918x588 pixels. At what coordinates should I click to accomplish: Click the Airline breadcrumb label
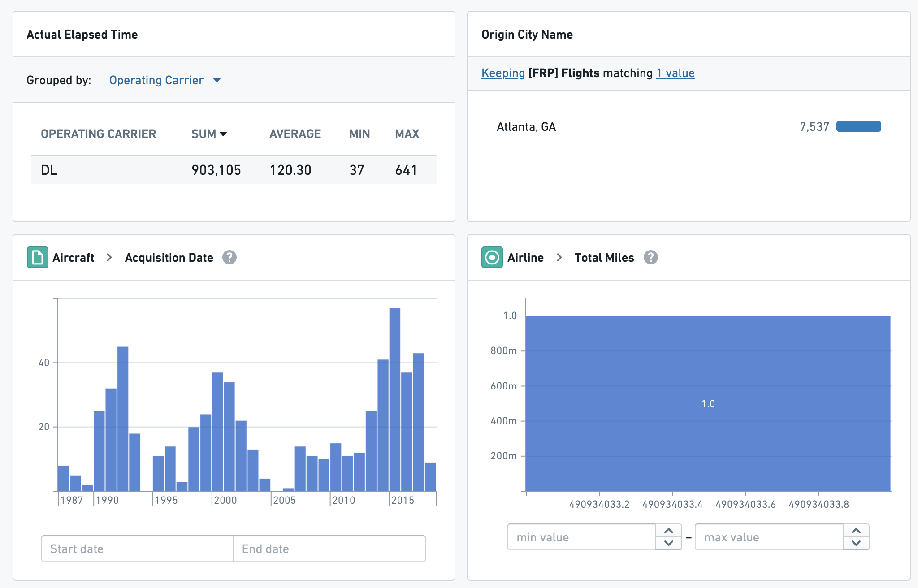525,257
